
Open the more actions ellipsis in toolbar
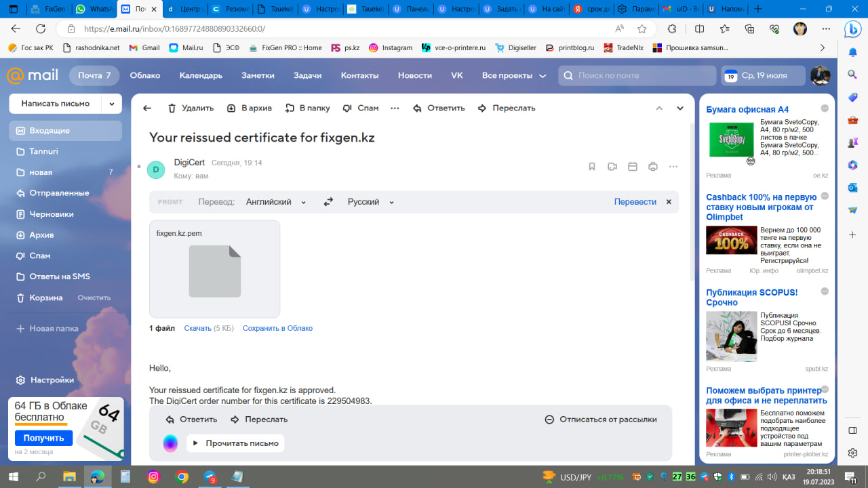pyautogui.click(x=395, y=108)
